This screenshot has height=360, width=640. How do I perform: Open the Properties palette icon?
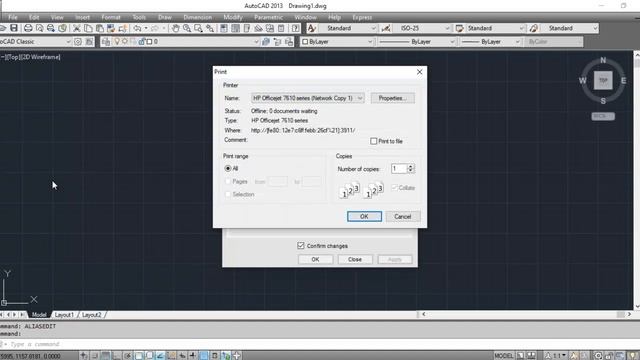coord(224,28)
